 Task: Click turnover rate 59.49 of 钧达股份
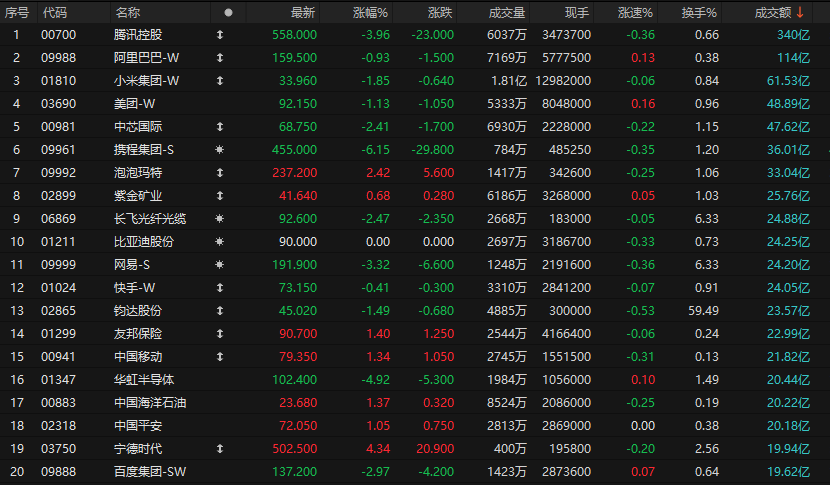coord(703,311)
